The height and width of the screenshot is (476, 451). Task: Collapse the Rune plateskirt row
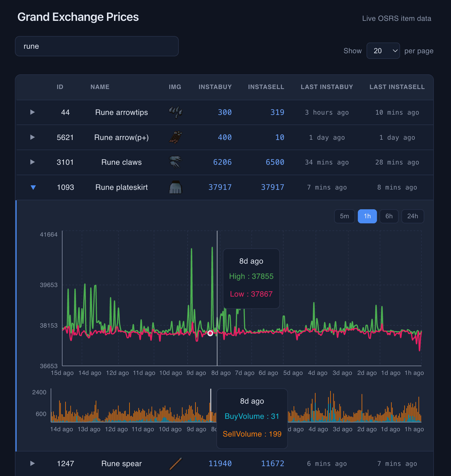pyautogui.click(x=33, y=187)
